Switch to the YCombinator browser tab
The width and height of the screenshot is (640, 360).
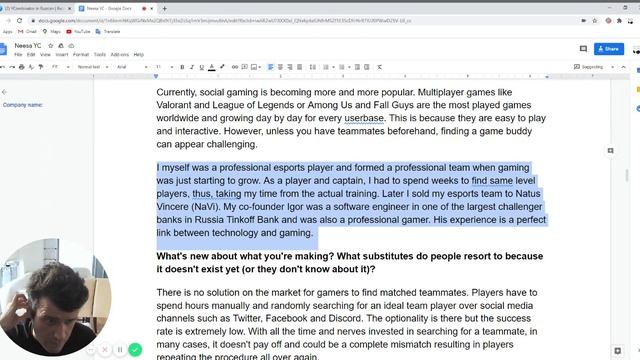click(x=36, y=8)
